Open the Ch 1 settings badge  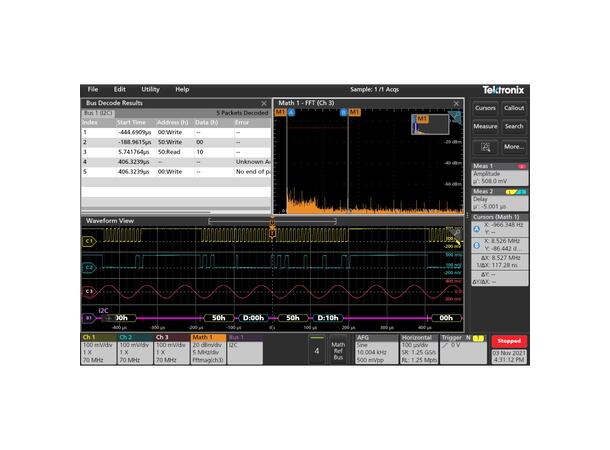coord(98,349)
